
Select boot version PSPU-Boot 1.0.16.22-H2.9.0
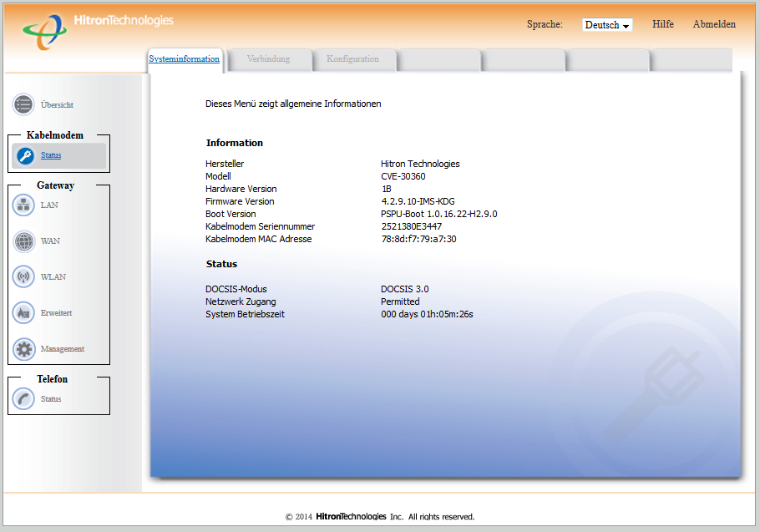tap(439, 214)
